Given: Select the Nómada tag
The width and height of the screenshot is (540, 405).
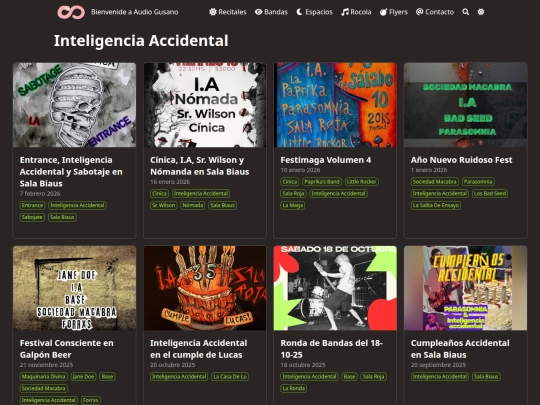Looking at the screenshot, I should click(x=193, y=205).
